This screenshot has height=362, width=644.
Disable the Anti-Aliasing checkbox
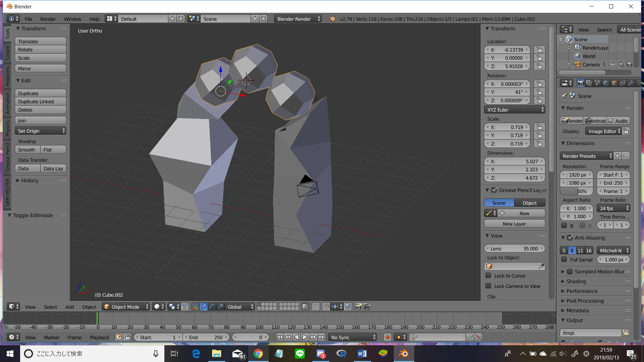(x=570, y=238)
